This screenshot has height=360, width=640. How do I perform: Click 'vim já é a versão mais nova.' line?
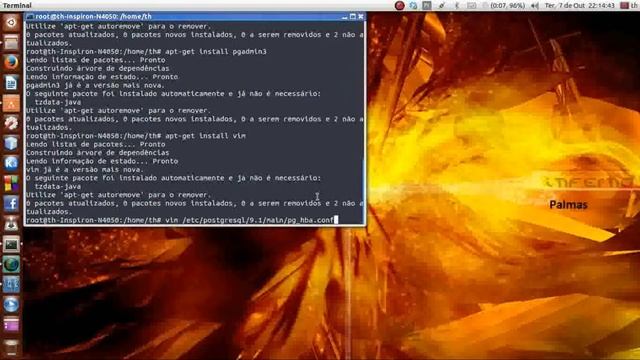85,169
